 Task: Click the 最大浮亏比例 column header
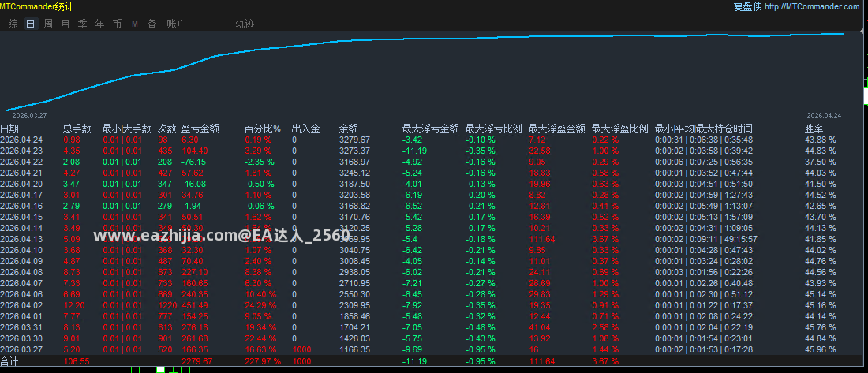pyautogui.click(x=493, y=129)
